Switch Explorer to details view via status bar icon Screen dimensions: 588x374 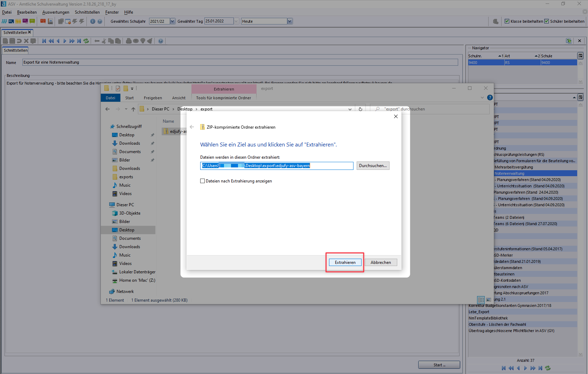[481, 300]
